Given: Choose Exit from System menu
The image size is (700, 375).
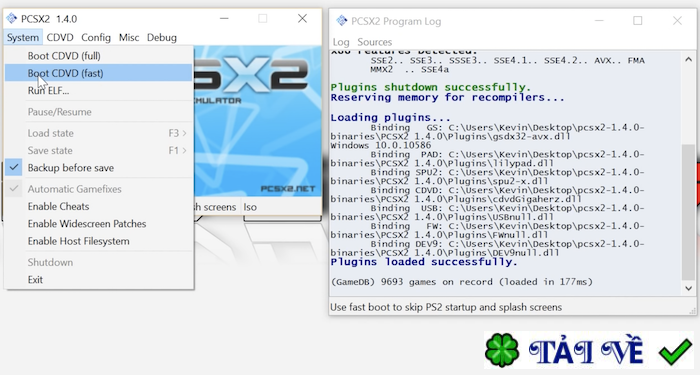Looking at the screenshot, I should coord(99,279).
